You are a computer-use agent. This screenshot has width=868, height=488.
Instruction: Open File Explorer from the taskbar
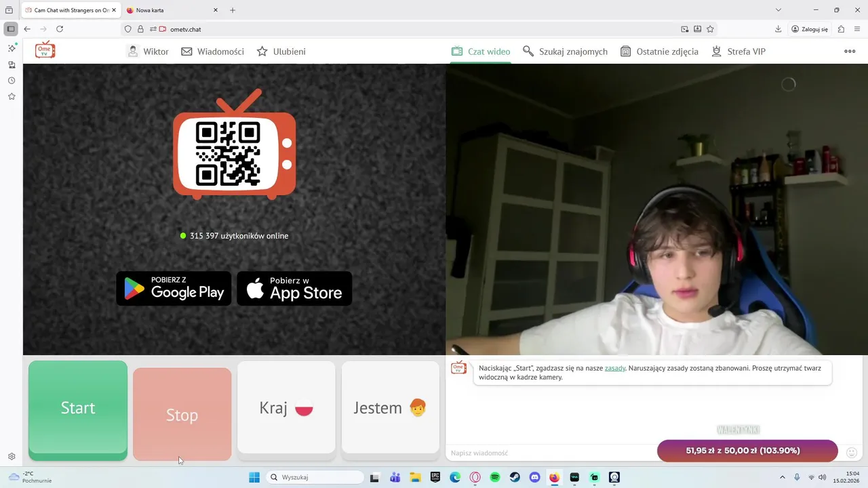pos(415,477)
